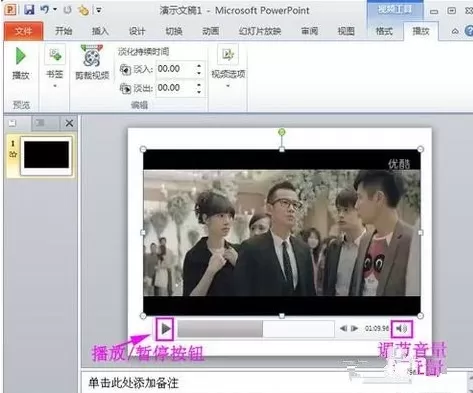Click the animation star icon beside slide 1

[x=13, y=154]
